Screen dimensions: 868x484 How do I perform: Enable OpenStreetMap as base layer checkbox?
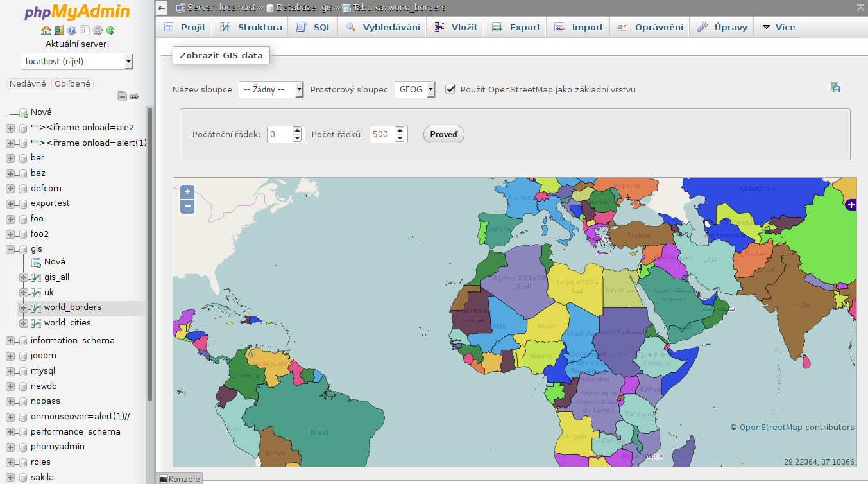coord(450,89)
